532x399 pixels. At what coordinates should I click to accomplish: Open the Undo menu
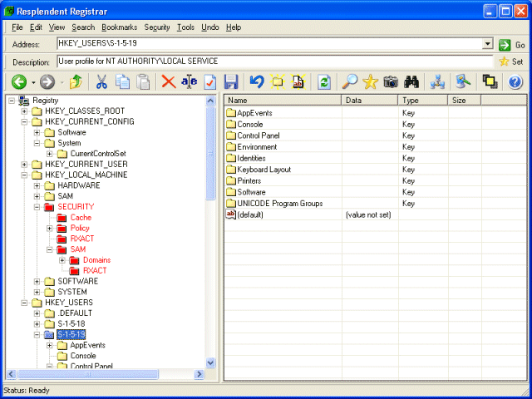[x=210, y=27]
